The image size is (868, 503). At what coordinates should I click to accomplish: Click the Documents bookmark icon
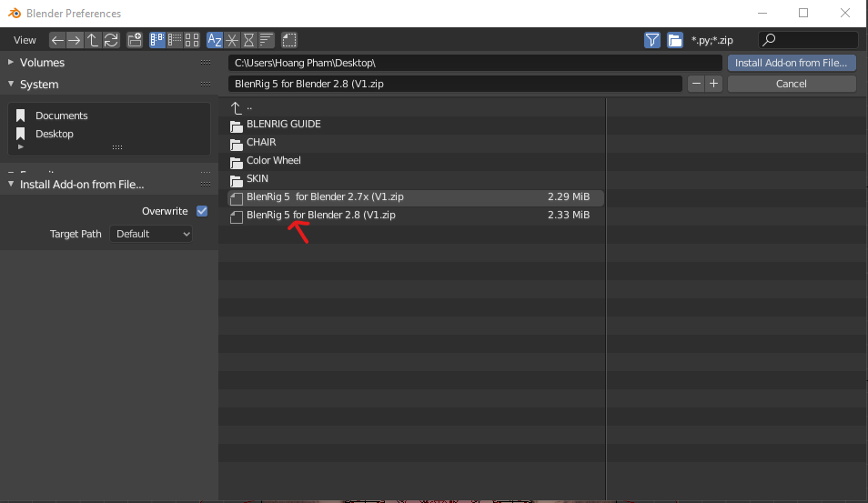coord(21,116)
